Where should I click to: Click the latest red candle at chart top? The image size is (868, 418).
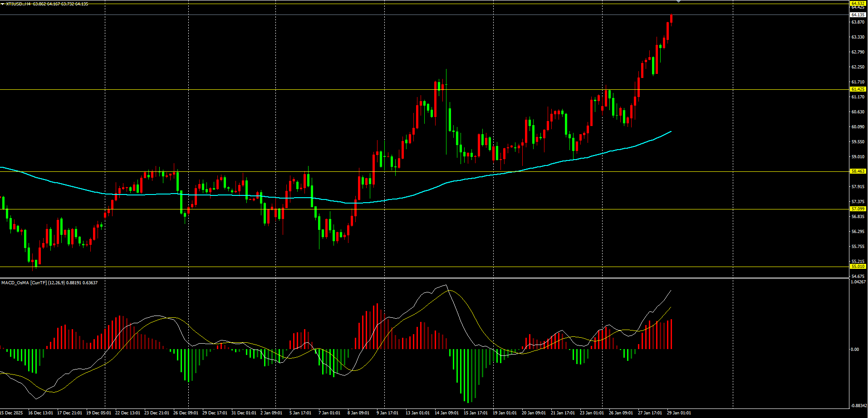[x=671, y=18]
